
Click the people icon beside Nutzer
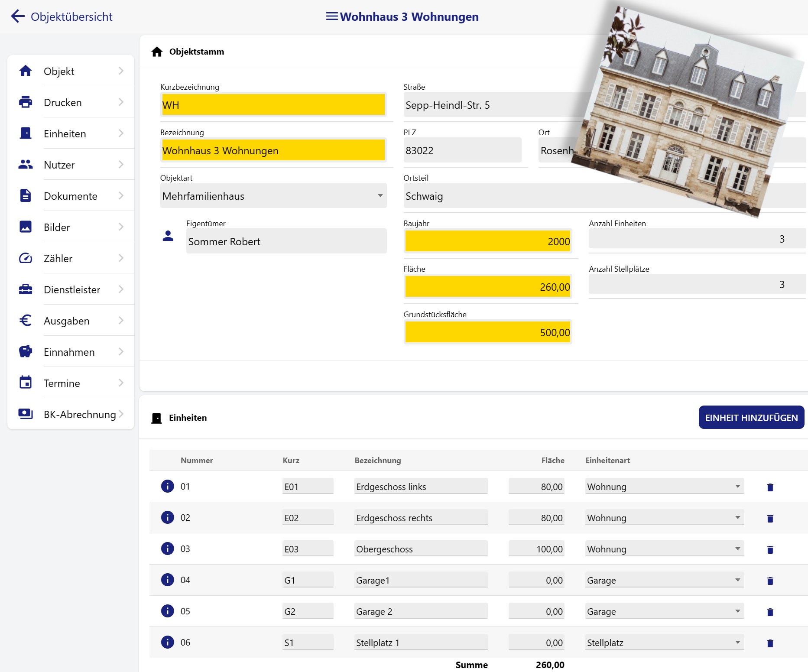(26, 164)
